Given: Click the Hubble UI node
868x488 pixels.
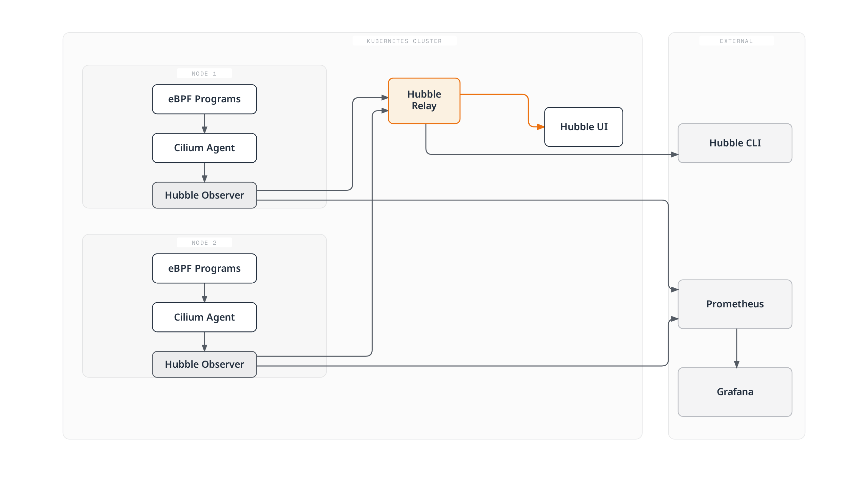Looking at the screenshot, I should tap(584, 127).
